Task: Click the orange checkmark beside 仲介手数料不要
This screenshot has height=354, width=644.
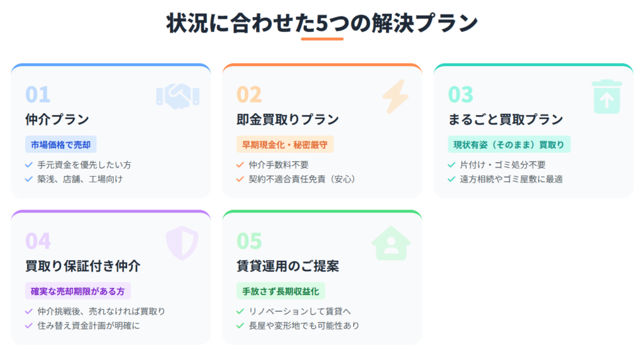Action: [240, 165]
